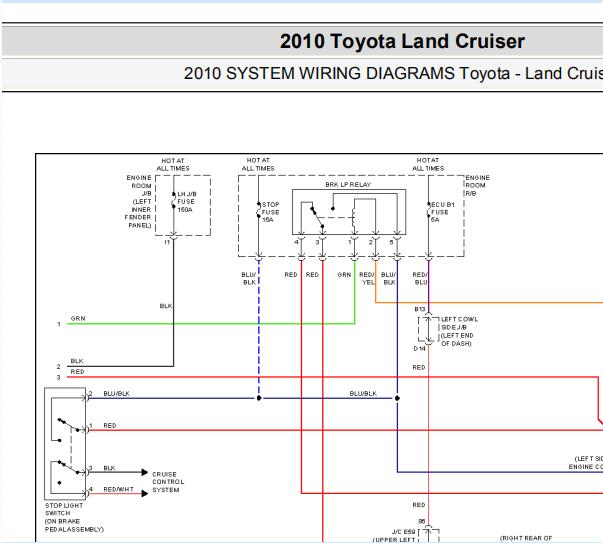Select the "BRK LP RELAY" label
The image size is (603, 543).
pyautogui.click(x=348, y=185)
